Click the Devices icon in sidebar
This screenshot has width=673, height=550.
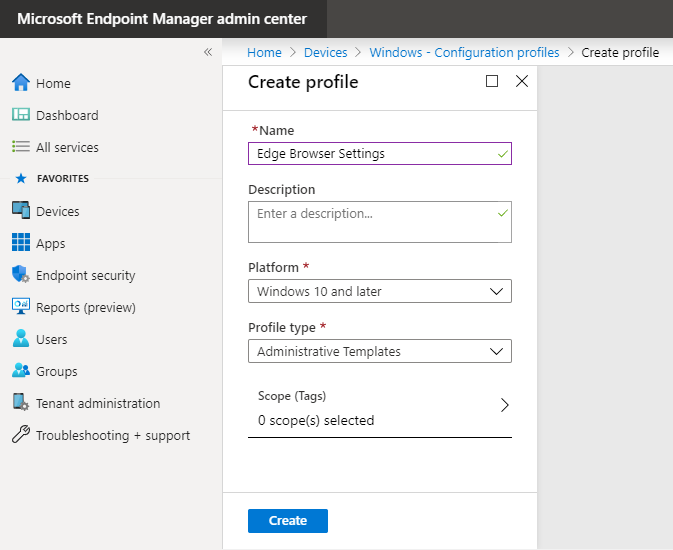[21, 210]
